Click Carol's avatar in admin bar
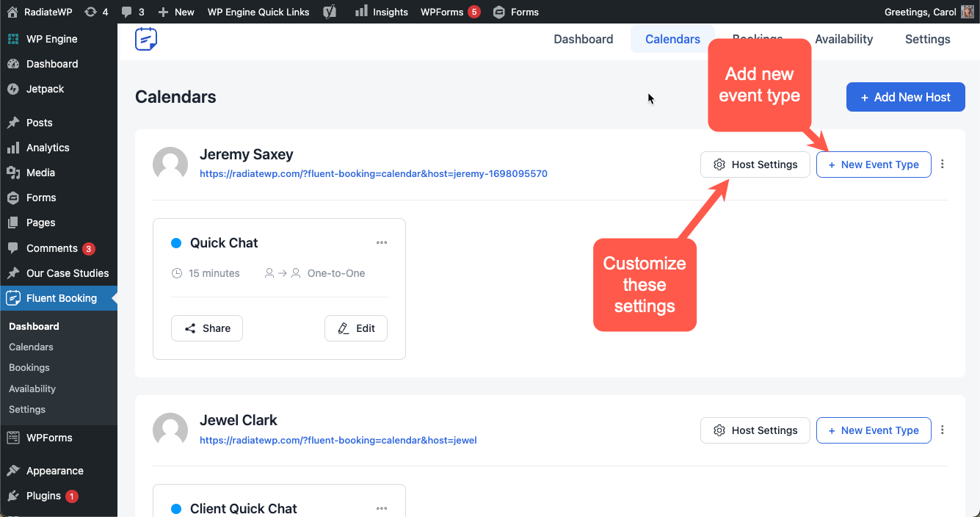The image size is (980, 517). coord(968,12)
